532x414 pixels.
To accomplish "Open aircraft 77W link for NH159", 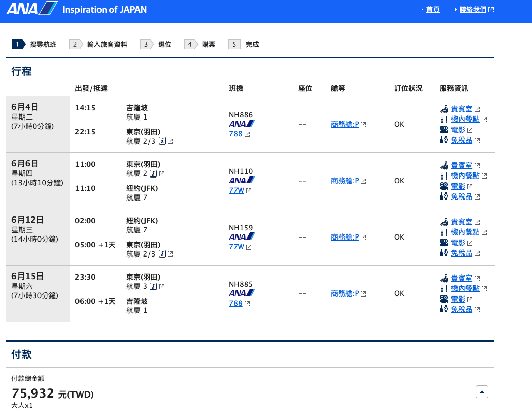I will point(237,247).
